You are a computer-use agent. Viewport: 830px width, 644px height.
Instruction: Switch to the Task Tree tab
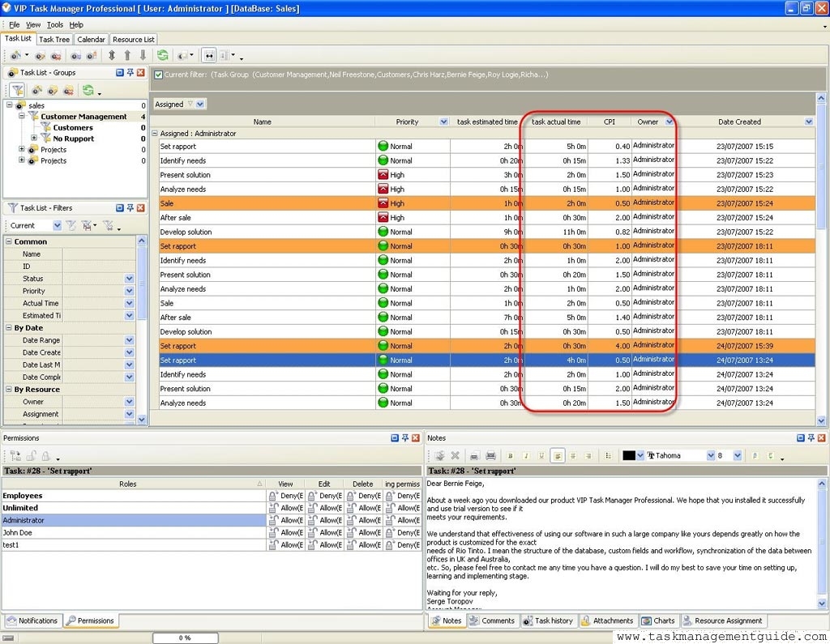point(54,39)
